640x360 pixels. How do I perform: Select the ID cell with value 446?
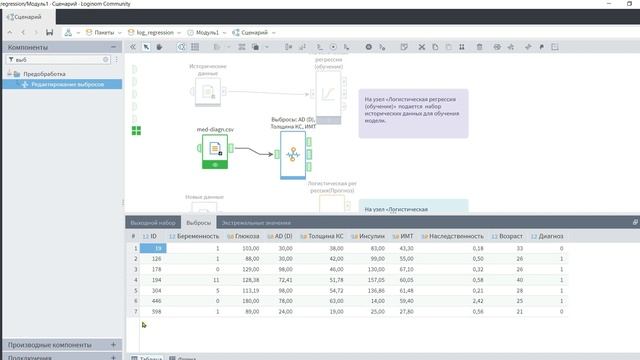(x=153, y=301)
